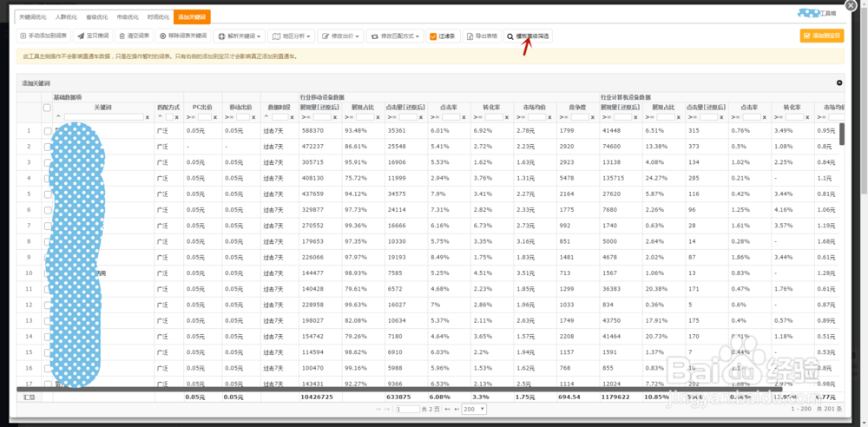
Task: Select the 添加关键词 tab
Action: pyautogui.click(x=192, y=17)
